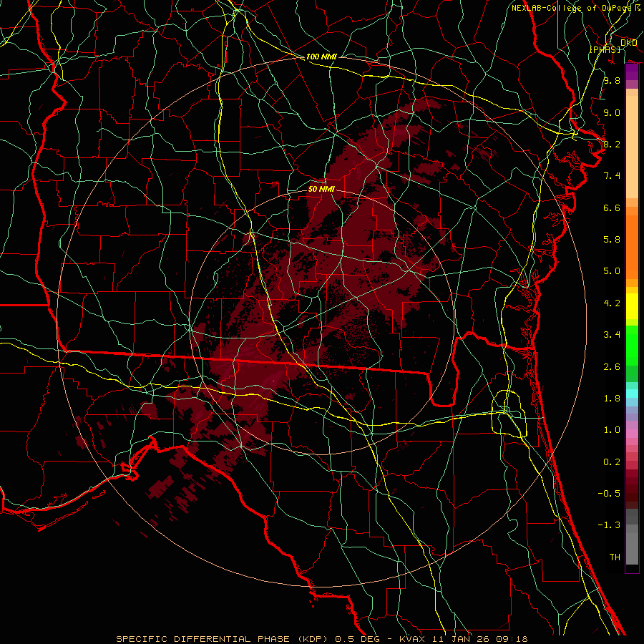Click the '6.6' scale value

tap(612, 208)
